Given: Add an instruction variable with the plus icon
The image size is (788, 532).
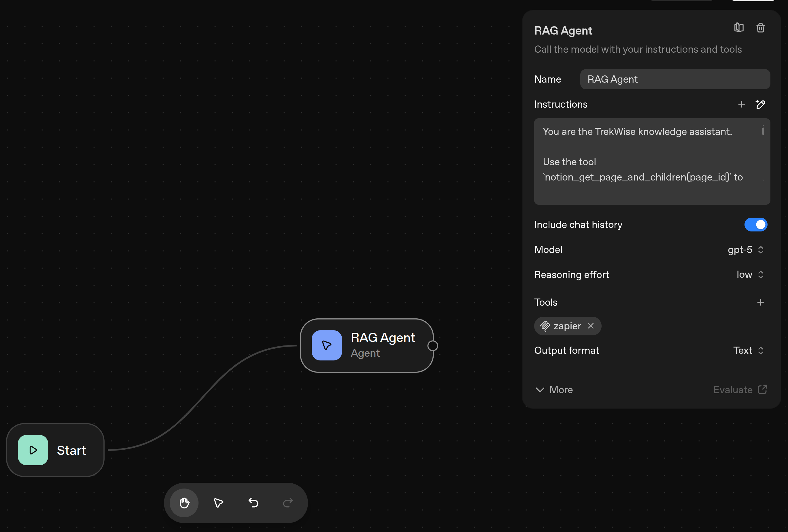Looking at the screenshot, I should [x=742, y=105].
